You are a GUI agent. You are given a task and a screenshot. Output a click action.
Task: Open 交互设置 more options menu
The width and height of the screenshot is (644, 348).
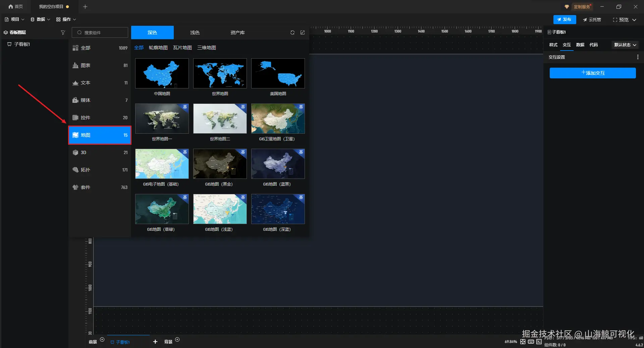click(638, 57)
